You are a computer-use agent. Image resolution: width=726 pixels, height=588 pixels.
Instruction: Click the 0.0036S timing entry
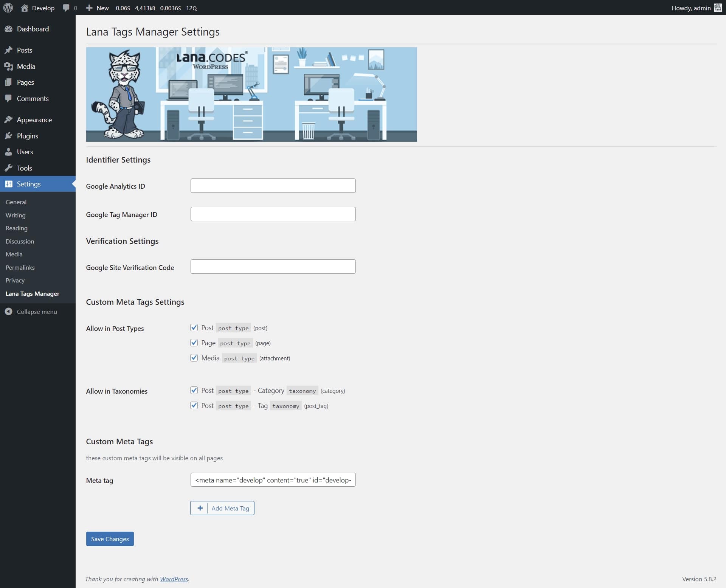coord(171,8)
